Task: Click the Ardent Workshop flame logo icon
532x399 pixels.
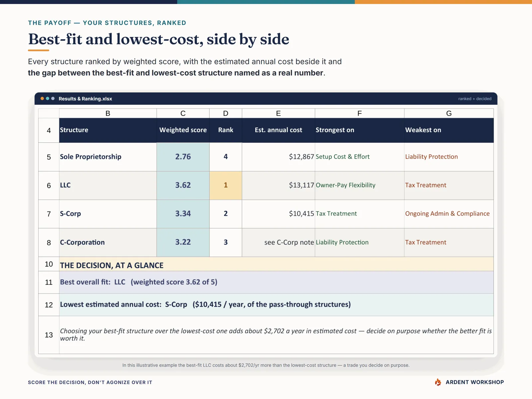Action: tap(438, 382)
